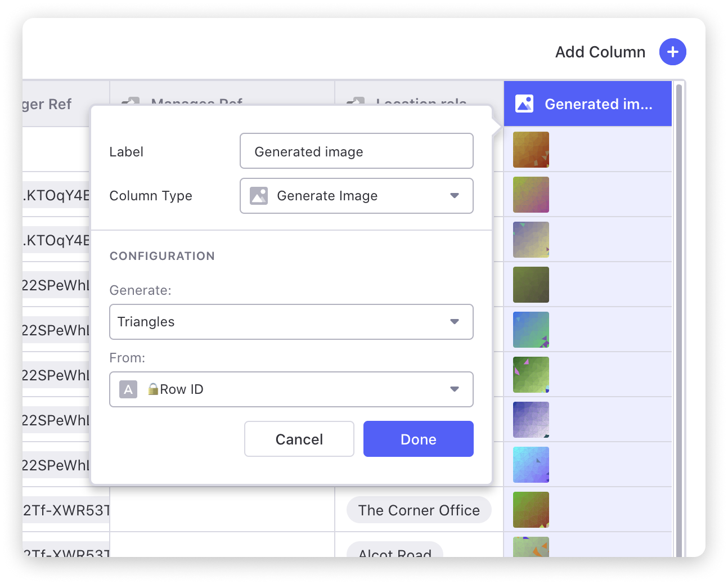Open the Column Type dropdown arrow
This screenshot has width=728, height=584.
[455, 196]
